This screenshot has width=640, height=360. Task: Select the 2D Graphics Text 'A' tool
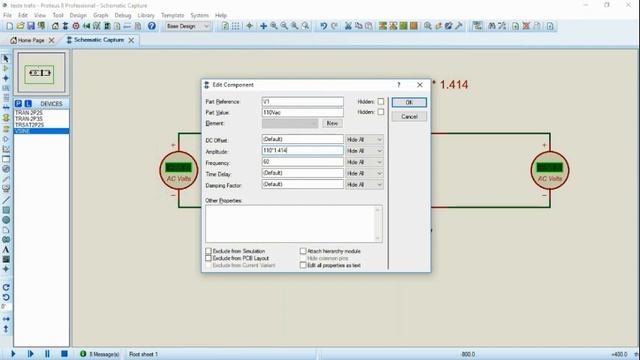tap(6, 250)
